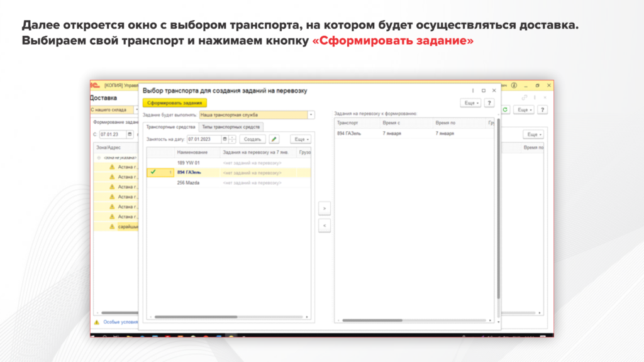Open the Задание будет выполнять dropdown arrow

[x=311, y=115]
